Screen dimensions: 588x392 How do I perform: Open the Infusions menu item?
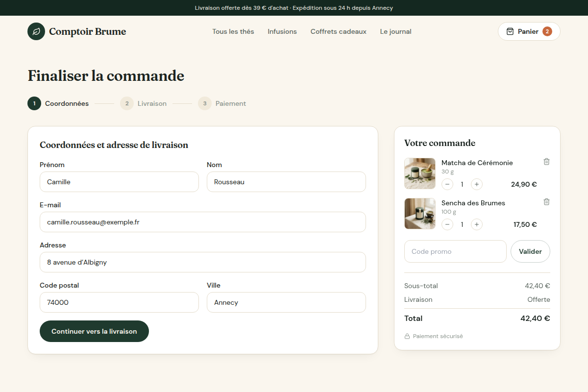point(282,31)
